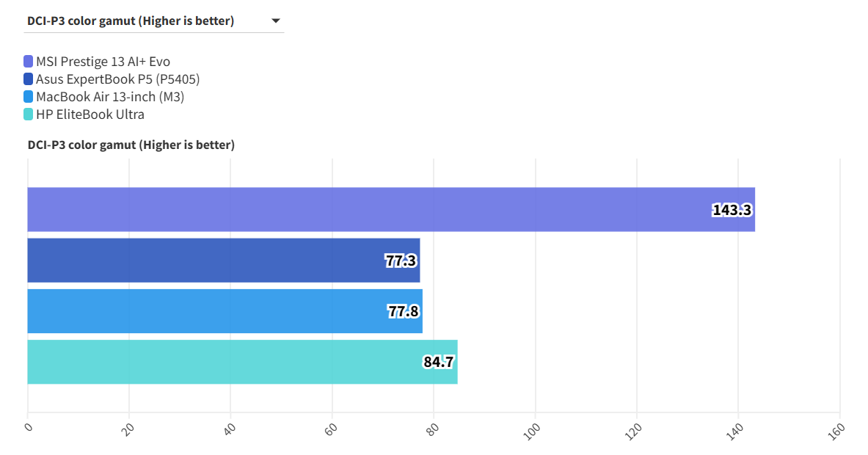Click the Asus ExpertBook P5 legend swatch

pyautogui.click(x=29, y=79)
